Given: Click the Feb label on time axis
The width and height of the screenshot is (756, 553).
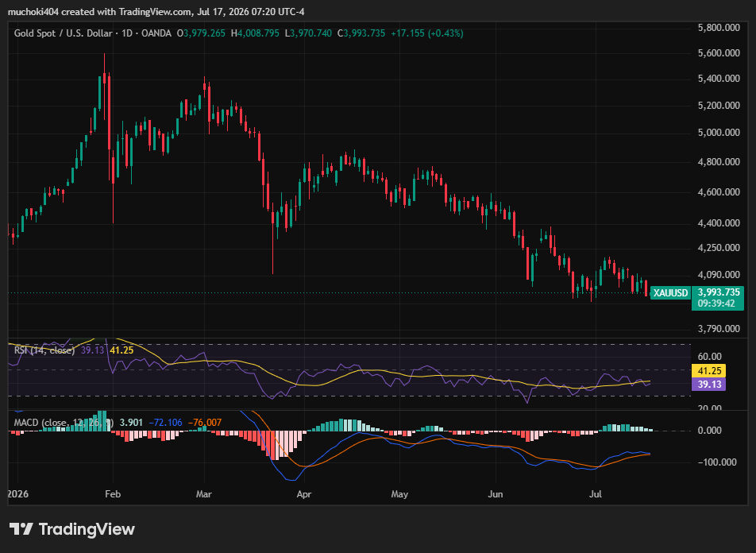Looking at the screenshot, I should pos(113,494).
